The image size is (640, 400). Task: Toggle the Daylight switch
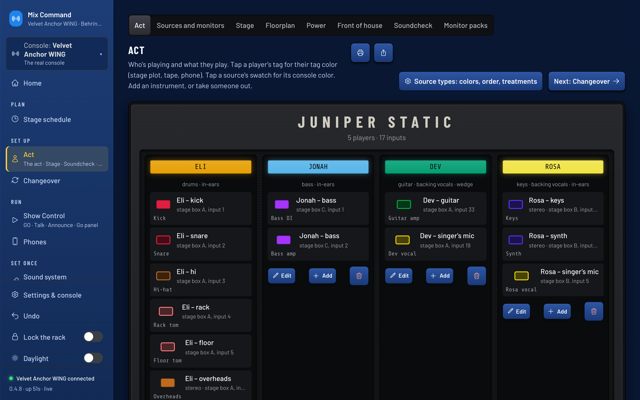93,358
